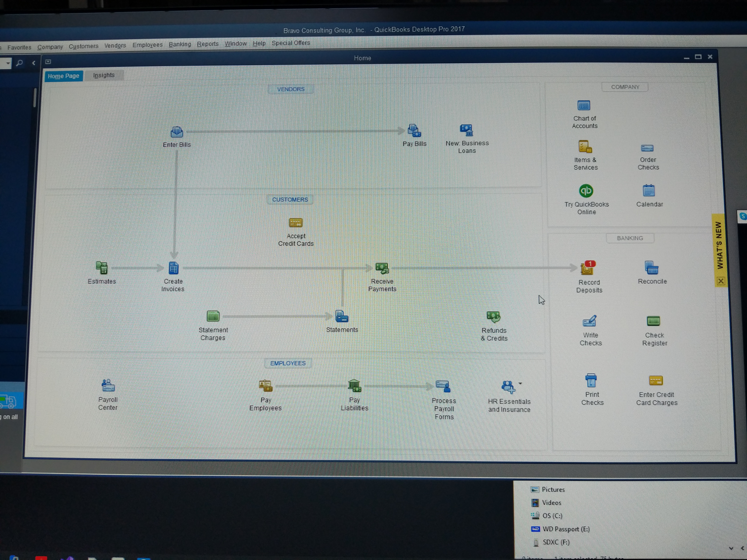The height and width of the screenshot is (560, 747).
Task: Open Accept Credit Cards icon
Action: coord(296,223)
